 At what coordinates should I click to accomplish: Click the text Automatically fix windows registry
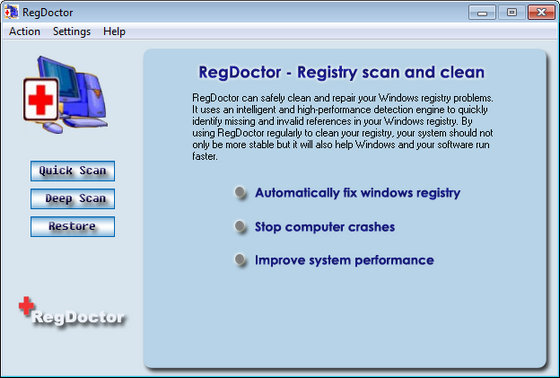358,193
